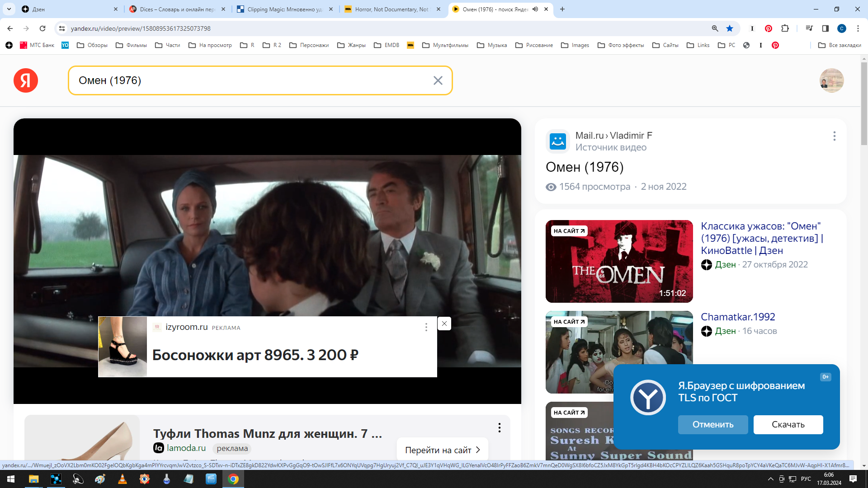
Task: Open site information icon in address bar
Action: point(62,28)
